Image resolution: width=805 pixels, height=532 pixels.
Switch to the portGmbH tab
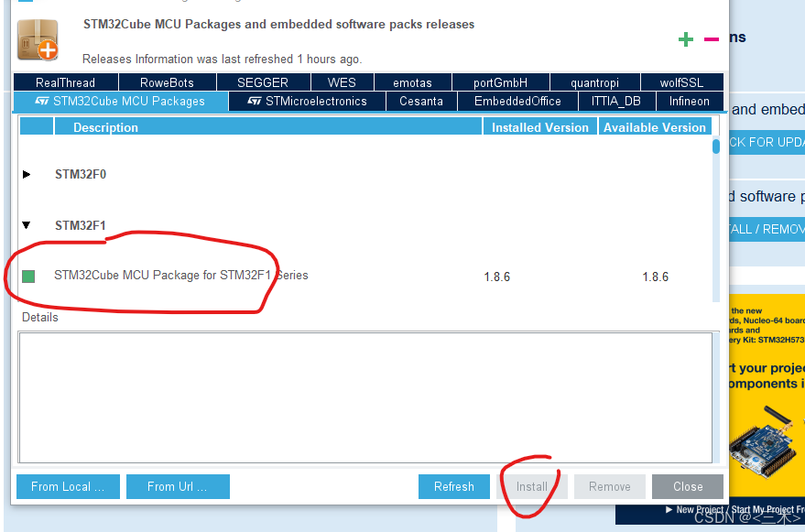501,82
